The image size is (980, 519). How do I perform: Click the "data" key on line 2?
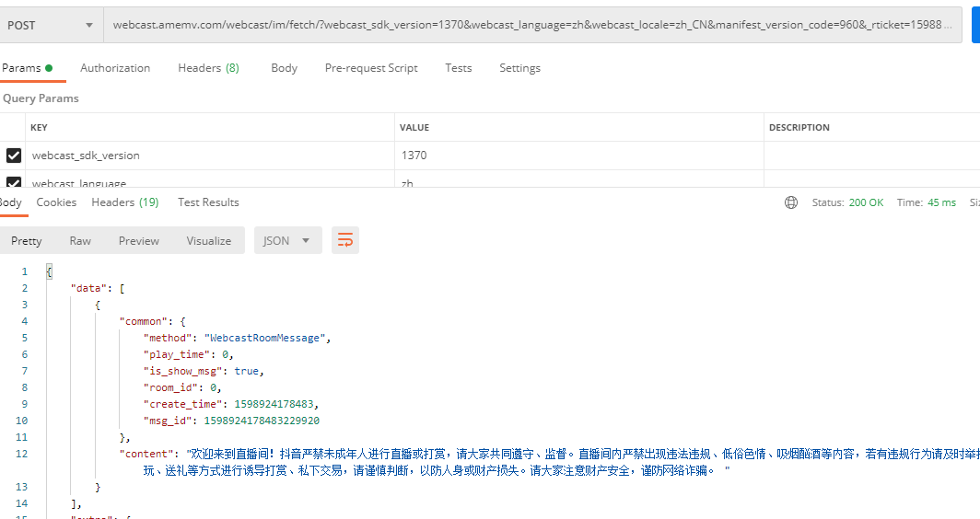click(88, 288)
